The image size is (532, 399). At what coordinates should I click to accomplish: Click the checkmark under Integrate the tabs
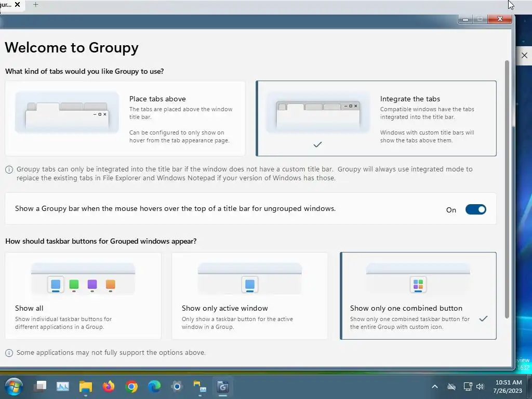click(317, 144)
